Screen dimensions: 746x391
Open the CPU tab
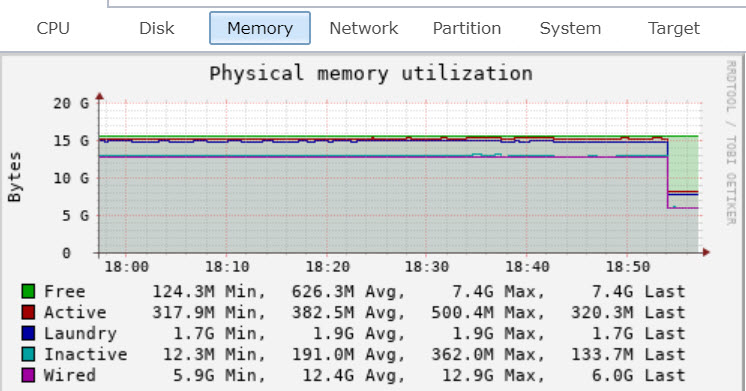(53, 28)
